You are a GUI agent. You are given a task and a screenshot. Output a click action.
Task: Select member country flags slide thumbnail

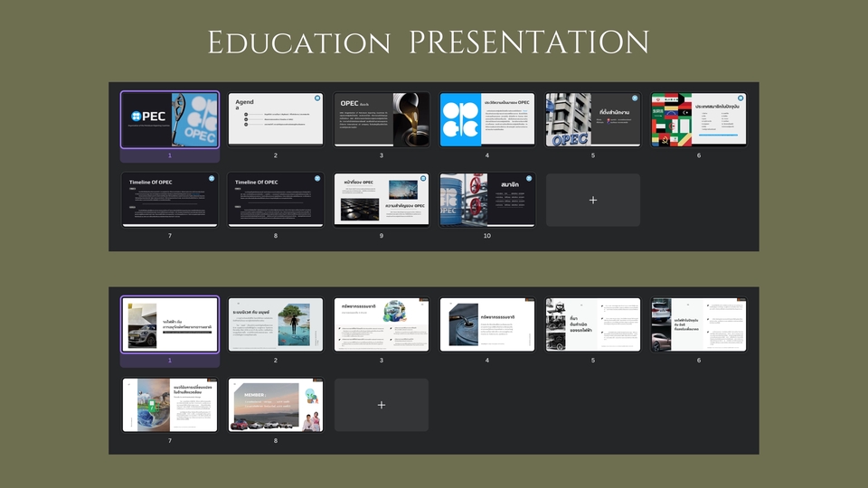[x=699, y=119]
